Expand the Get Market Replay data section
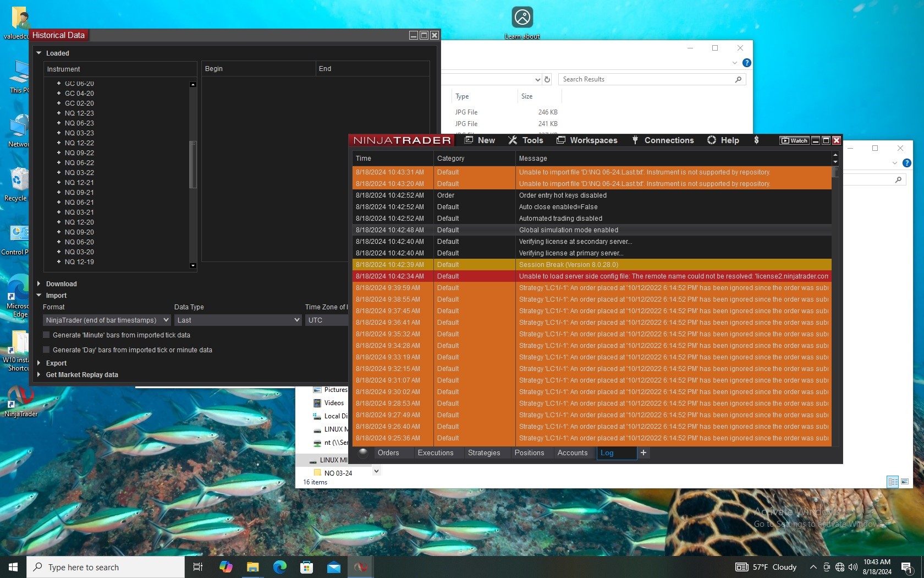Screen dimensions: 924x578 point(39,375)
